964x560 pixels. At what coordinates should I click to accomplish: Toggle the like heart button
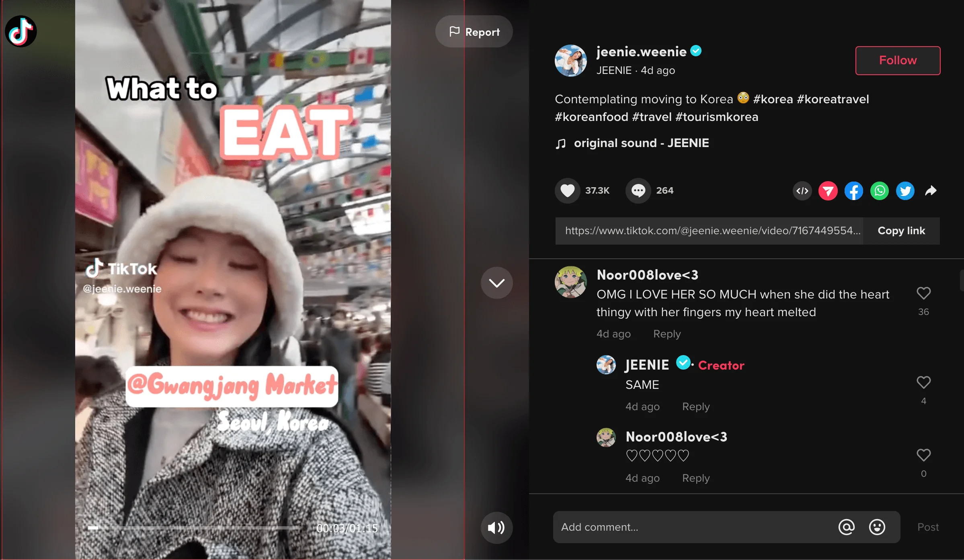coord(568,191)
